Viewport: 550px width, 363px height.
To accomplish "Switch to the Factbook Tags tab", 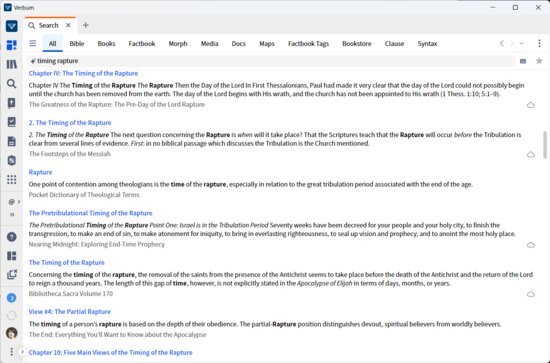I will 308,43.
